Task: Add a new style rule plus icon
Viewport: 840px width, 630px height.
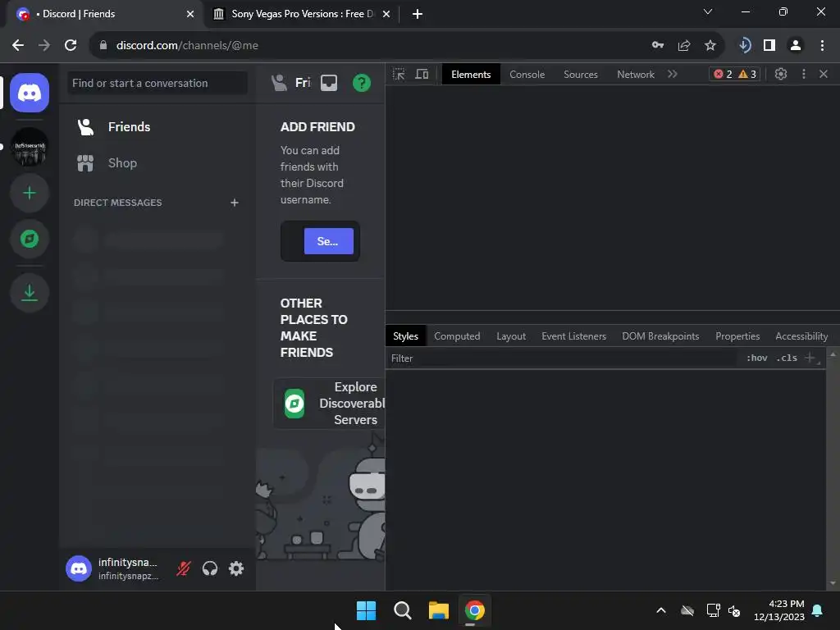Action: (x=810, y=358)
